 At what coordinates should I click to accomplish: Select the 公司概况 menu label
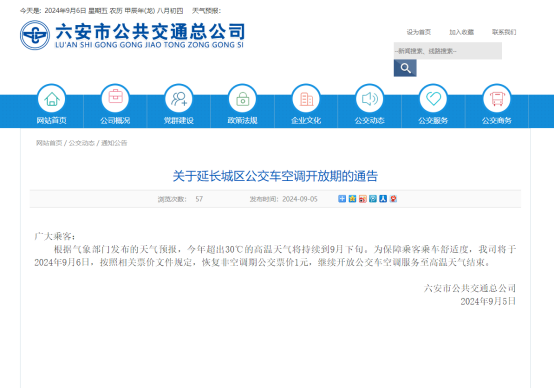coord(115,120)
